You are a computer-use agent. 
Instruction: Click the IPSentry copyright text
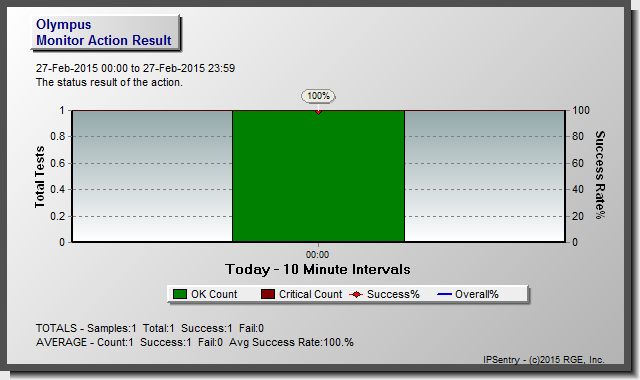pos(544,360)
